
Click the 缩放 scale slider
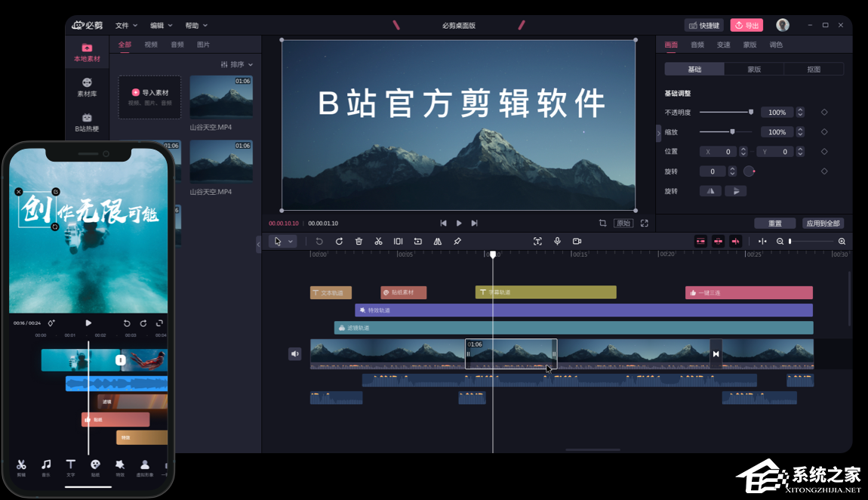pos(726,131)
